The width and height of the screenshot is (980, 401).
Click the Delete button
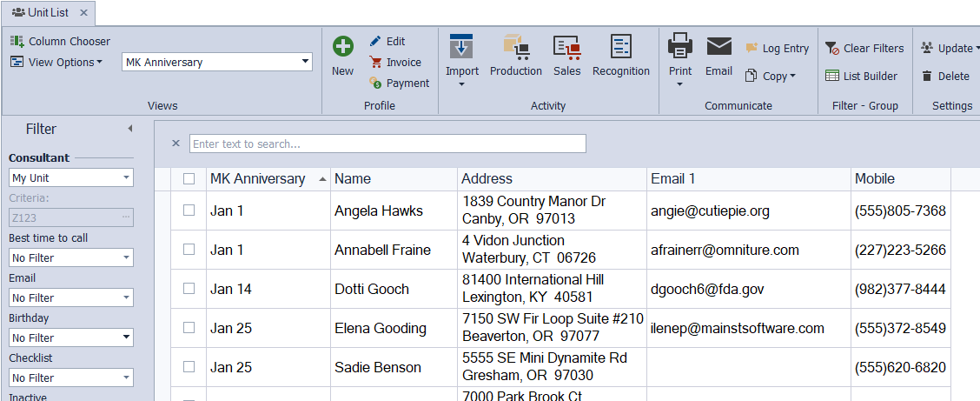click(945, 76)
